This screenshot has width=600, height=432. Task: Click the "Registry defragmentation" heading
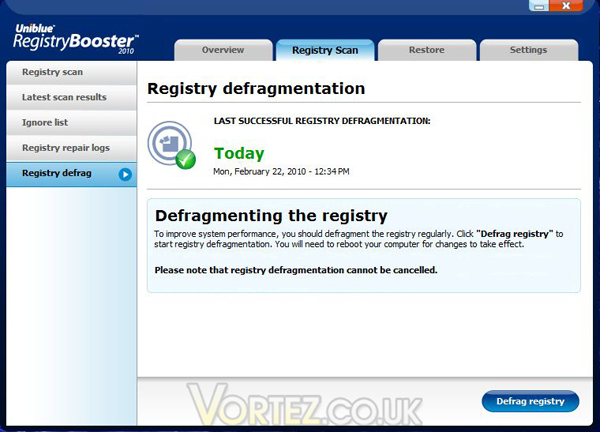tap(256, 89)
